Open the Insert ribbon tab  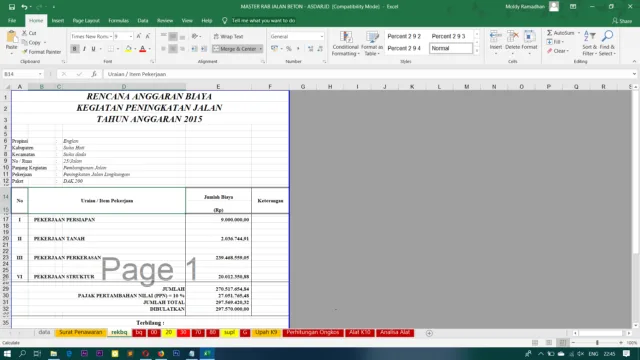coord(58,20)
